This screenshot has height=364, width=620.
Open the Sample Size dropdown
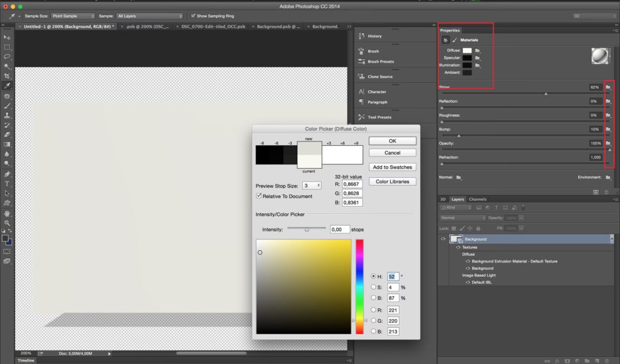pyautogui.click(x=73, y=16)
